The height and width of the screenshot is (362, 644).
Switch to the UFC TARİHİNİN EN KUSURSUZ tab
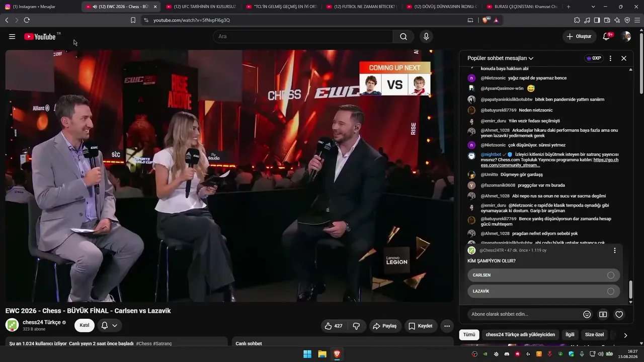click(201, 7)
